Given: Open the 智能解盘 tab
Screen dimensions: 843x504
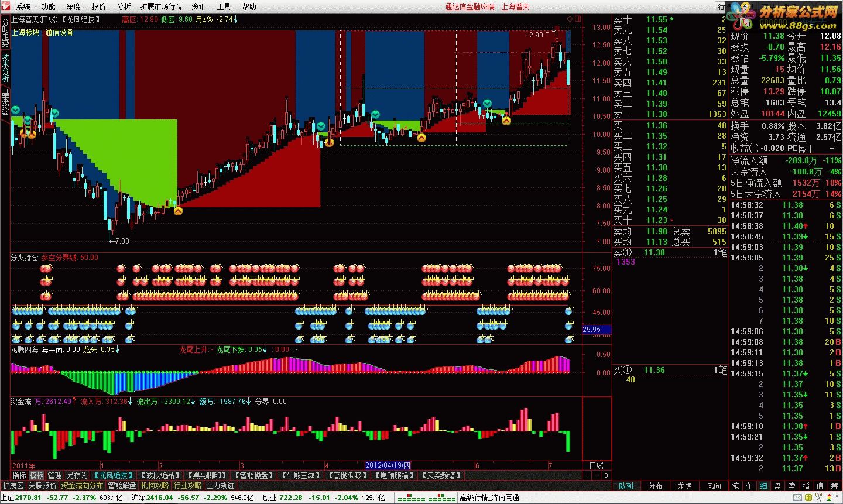Looking at the screenshot, I should tap(122, 485).
